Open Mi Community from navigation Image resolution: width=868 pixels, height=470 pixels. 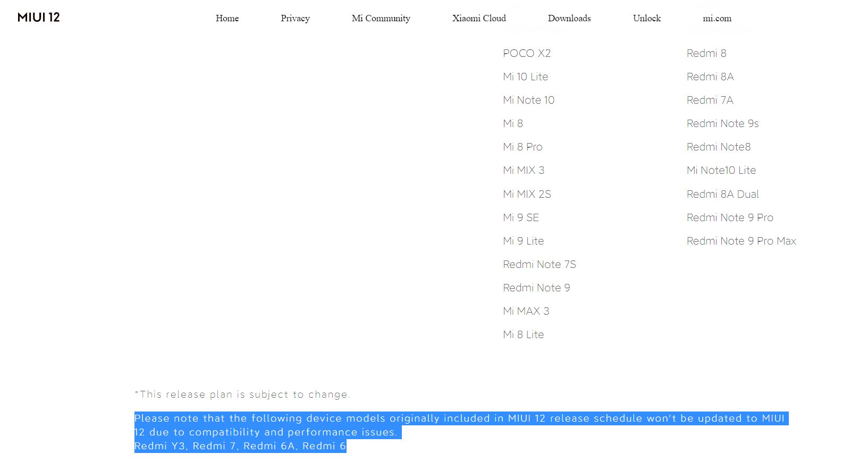[x=381, y=18]
